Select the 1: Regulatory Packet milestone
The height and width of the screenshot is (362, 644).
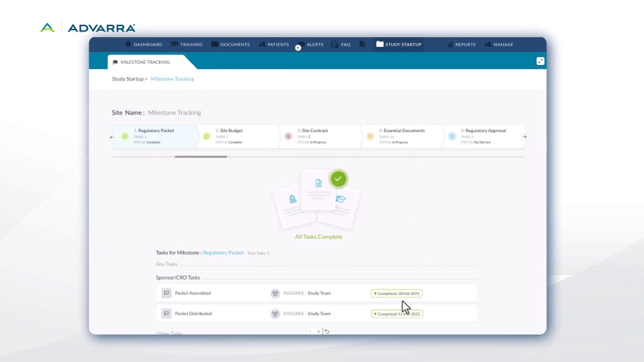(x=156, y=136)
